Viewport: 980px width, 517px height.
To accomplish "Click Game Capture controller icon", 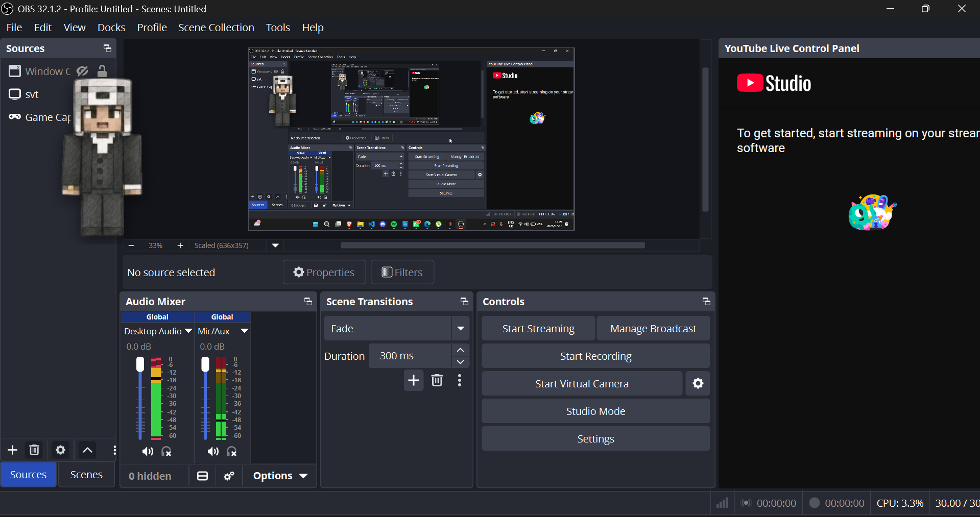I will click(15, 117).
